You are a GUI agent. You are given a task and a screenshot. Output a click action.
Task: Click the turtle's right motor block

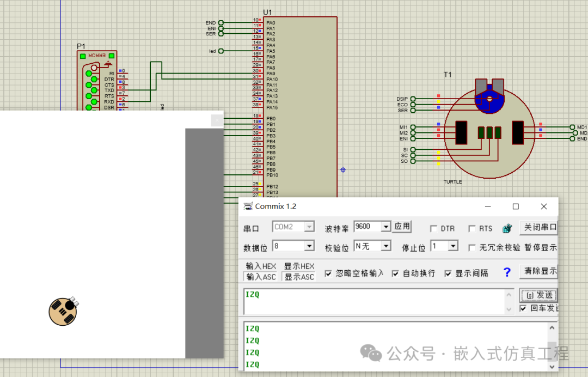tap(518, 132)
